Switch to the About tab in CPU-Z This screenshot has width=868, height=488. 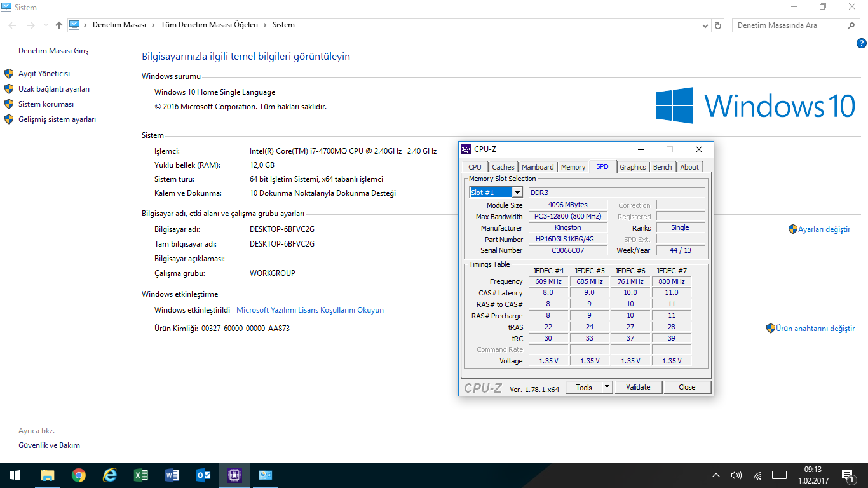689,167
